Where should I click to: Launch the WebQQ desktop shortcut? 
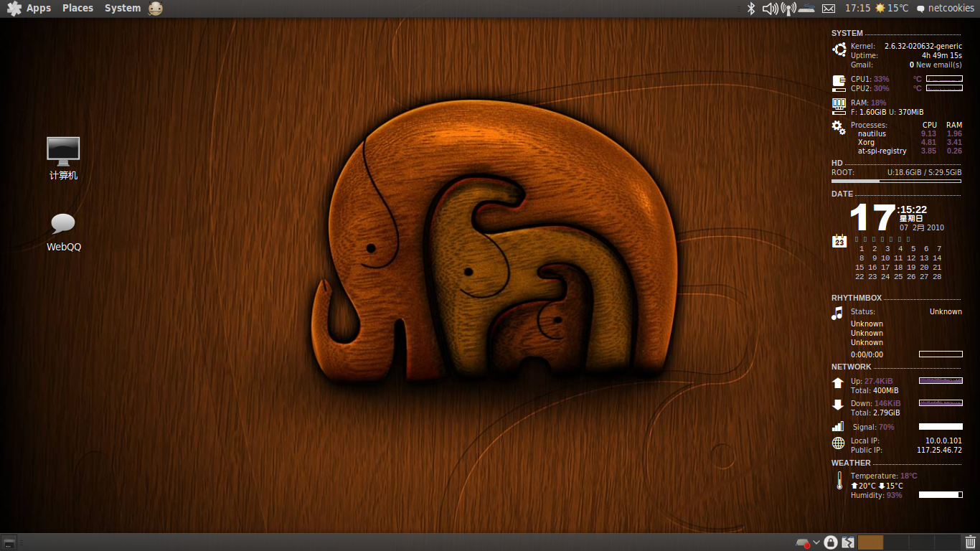[63, 232]
